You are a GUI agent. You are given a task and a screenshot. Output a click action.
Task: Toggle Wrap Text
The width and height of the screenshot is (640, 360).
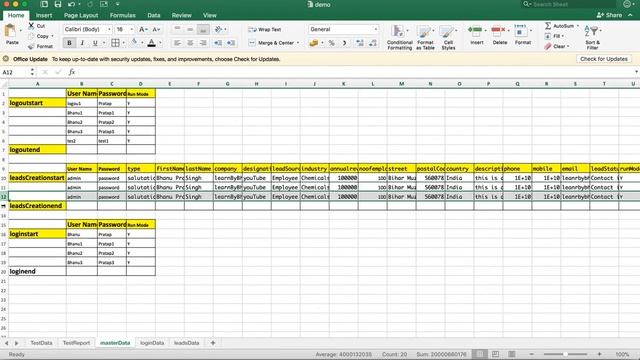[264, 29]
